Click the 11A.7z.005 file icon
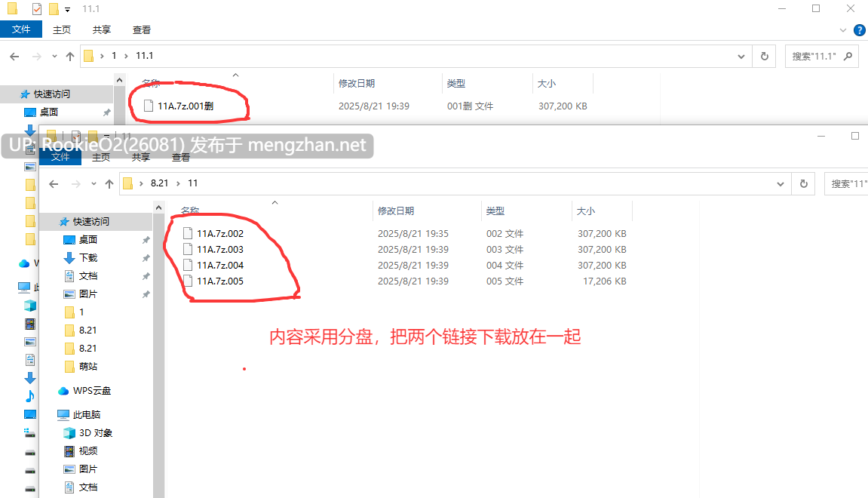Viewport: 868px width, 498px height. point(188,281)
